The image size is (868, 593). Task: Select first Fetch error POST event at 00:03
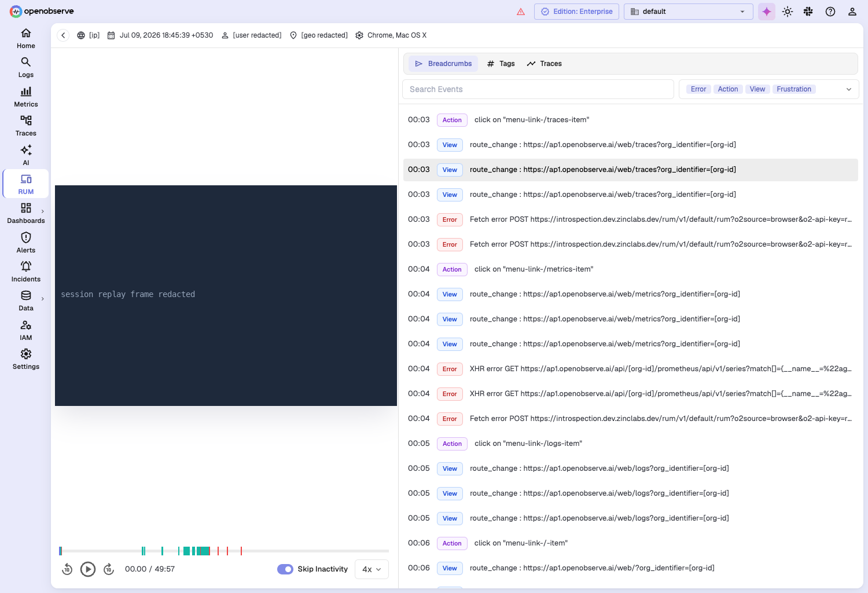coord(631,219)
